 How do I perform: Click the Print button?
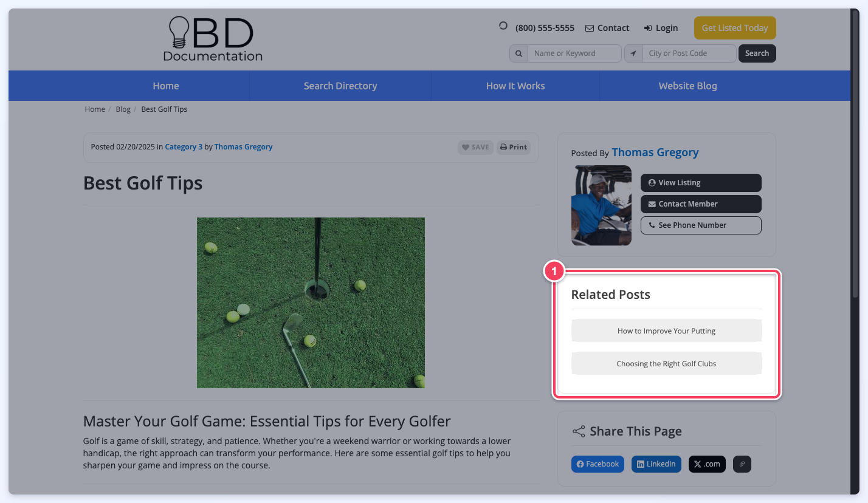514,147
